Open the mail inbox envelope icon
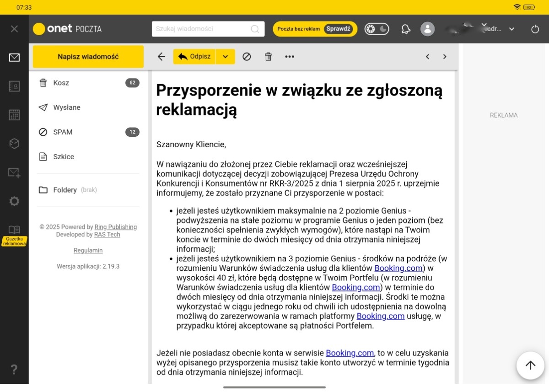The width and height of the screenshot is (549, 392). click(14, 58)
